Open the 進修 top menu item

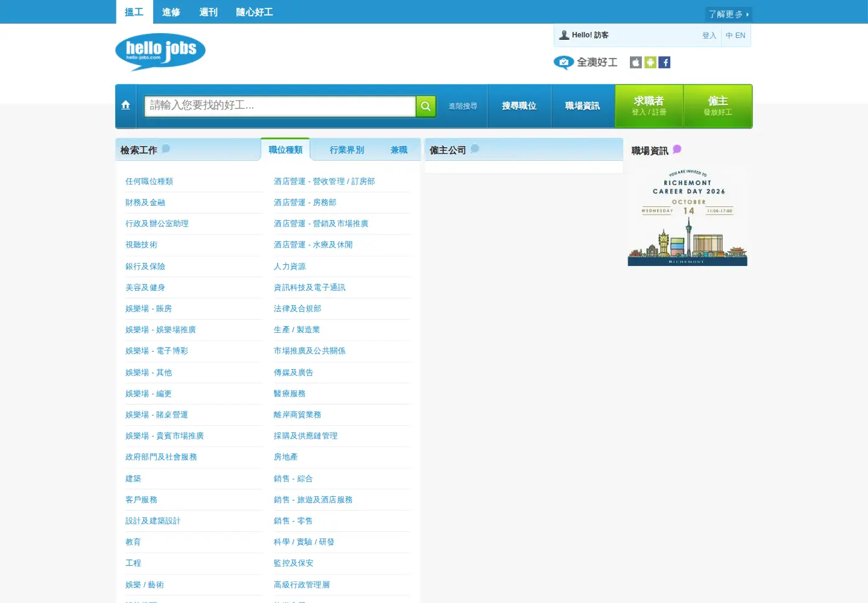[x=171, y=12]
